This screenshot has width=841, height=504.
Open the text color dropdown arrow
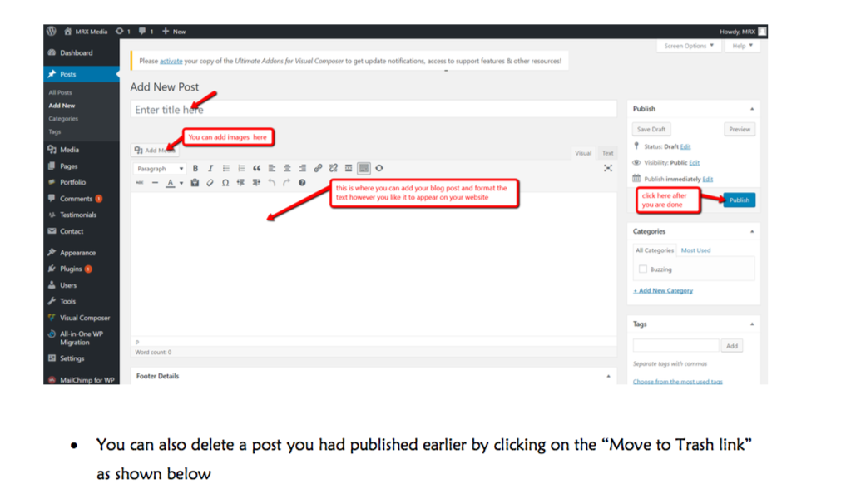[x=181, y=183]
